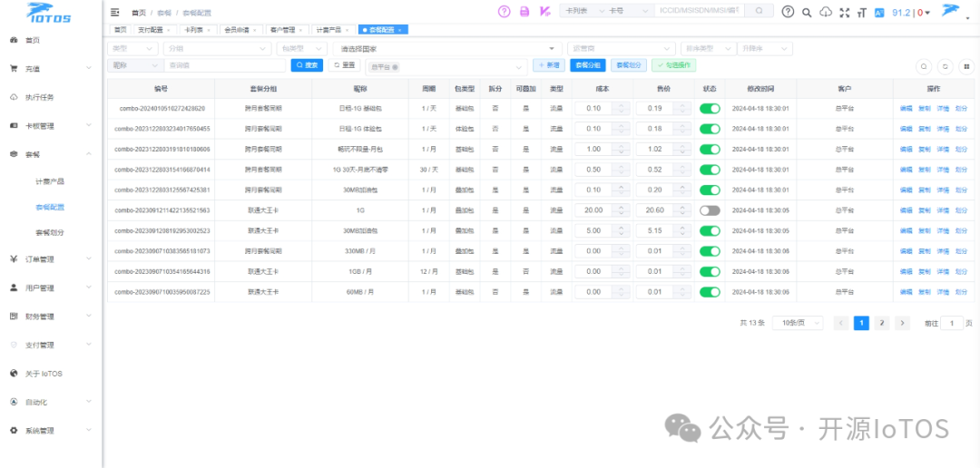Click the search button beside ICCID input
Screen dimensions: 980x468
point(759,11)
